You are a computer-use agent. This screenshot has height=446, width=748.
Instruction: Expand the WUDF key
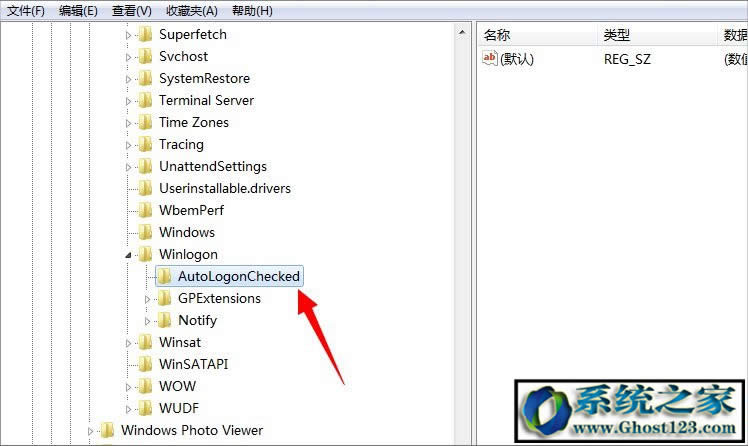coord(128,409)
